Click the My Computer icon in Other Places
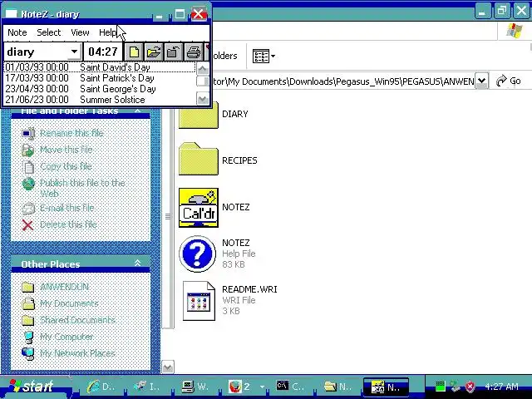The width and height of the screenshot is (532, 399). [28, 337]
